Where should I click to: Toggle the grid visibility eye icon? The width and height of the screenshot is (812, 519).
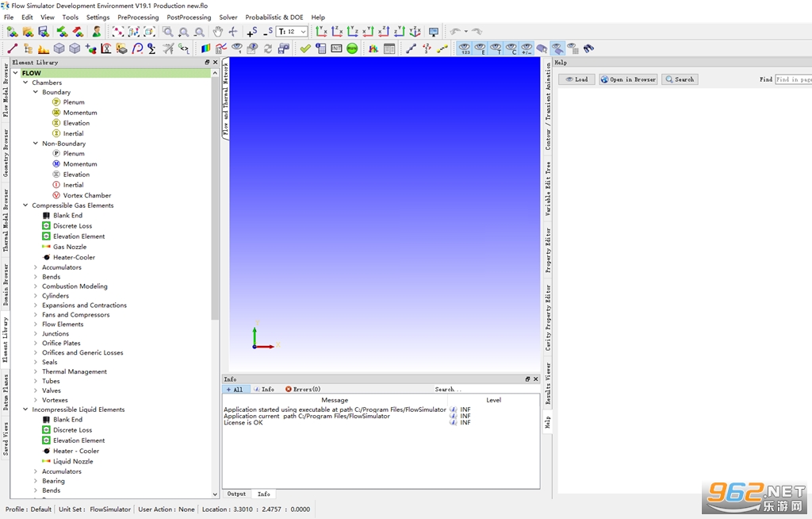(573, 48)
